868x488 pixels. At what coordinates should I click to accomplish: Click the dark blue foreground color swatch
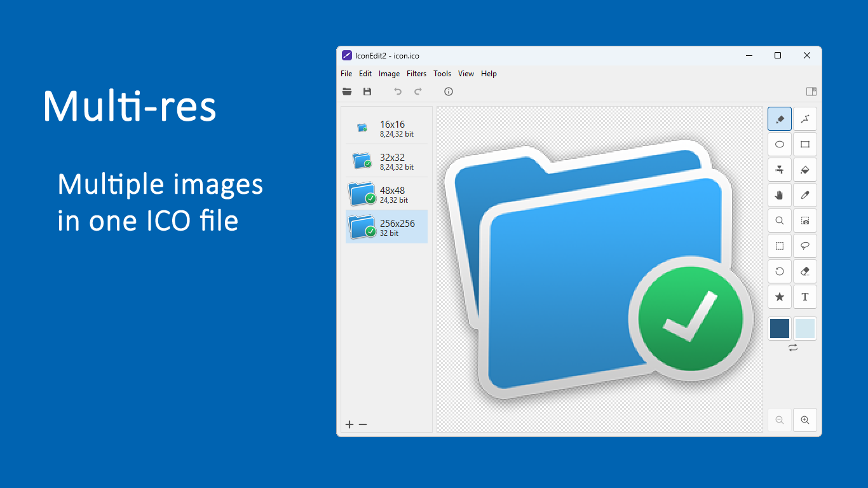tap(780, 329)
